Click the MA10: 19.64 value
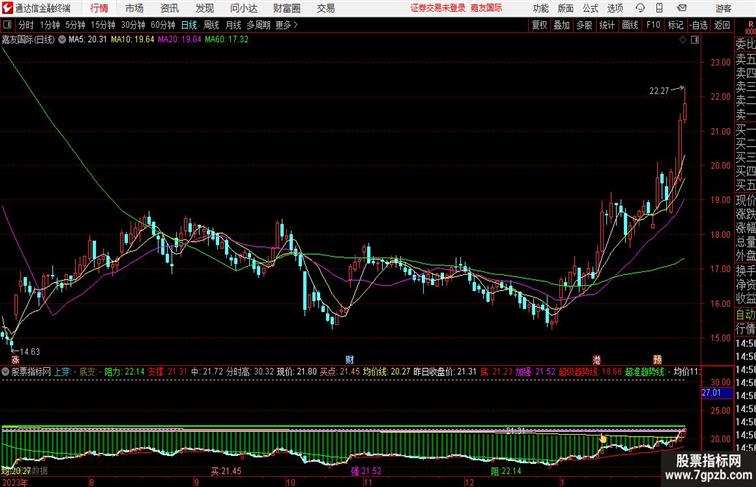Viewport: 756px width, 487px height. tap(133, 40)
